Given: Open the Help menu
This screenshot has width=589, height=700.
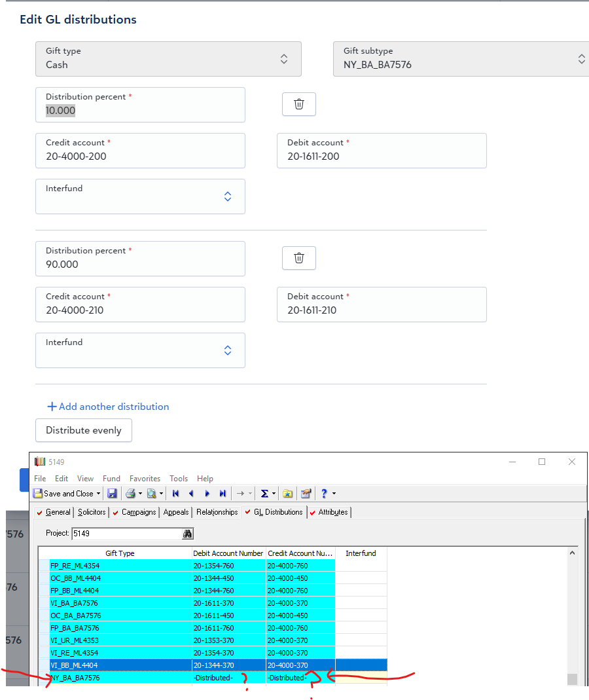Looking at the screenshot, I should (205, 479).
